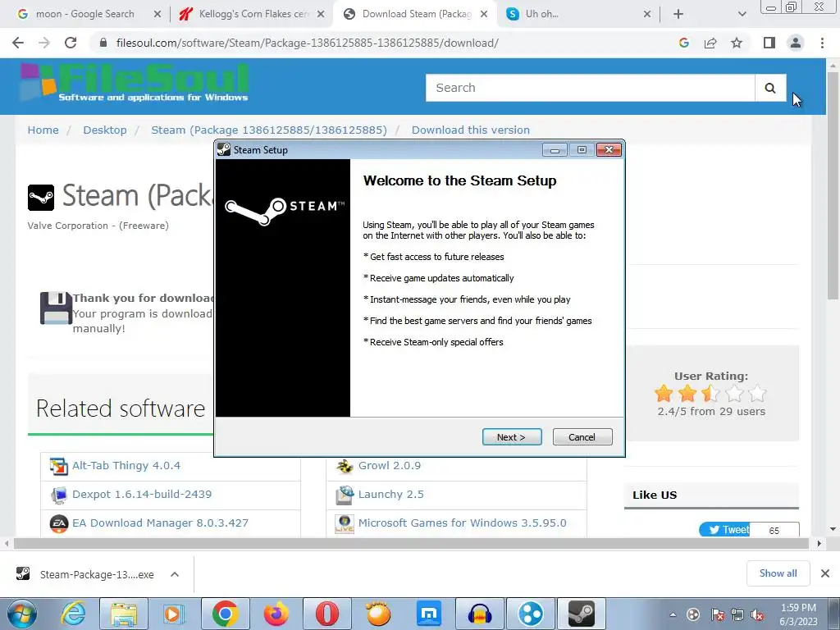840x630 pixels.
Task: Open the Chrome profile avatar
Action: point(796,43)
